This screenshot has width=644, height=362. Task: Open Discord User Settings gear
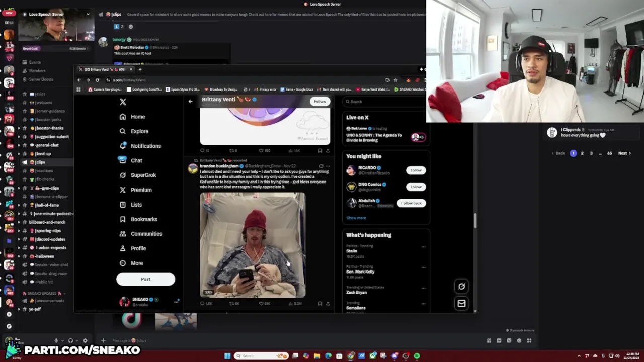coord(85,340)
